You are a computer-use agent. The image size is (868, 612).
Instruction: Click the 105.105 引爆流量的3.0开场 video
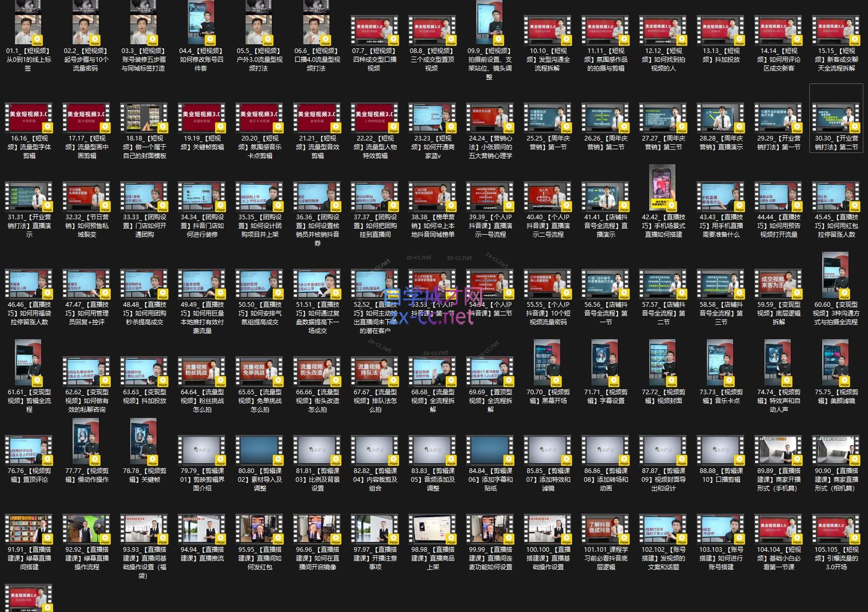click(x=836, y=529)
